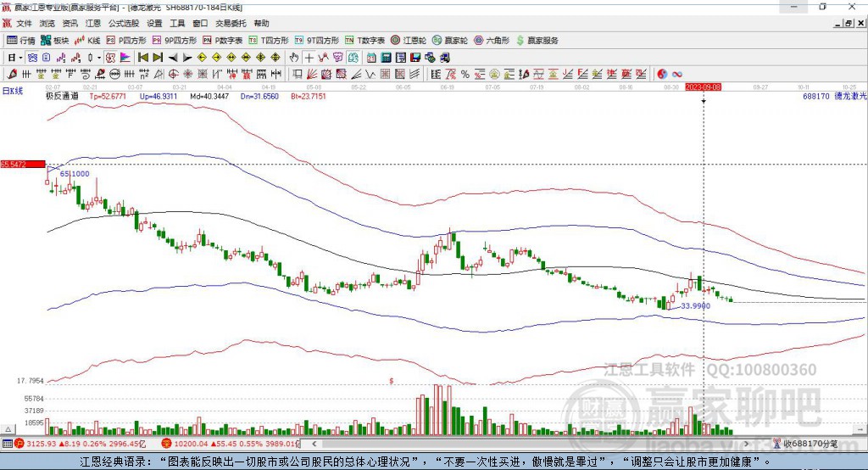Click the black right-pointing triangle icon
This screenshot has width=868, height=470.
(187, 58)
